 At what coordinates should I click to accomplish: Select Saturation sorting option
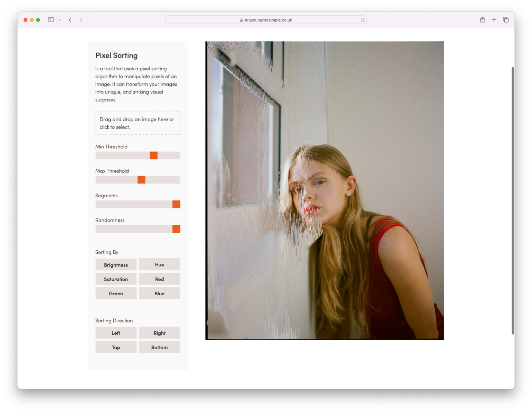[116, 279]
